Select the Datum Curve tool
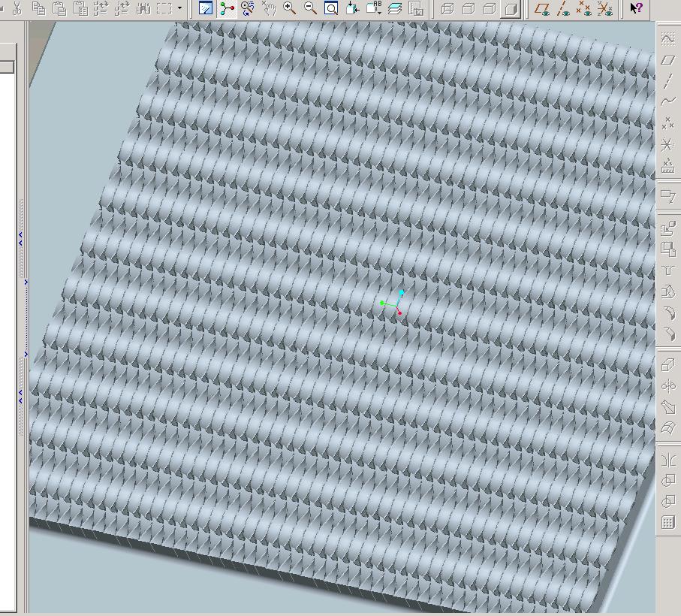Viewport: 681px width, 616px height. click(668, 102)
